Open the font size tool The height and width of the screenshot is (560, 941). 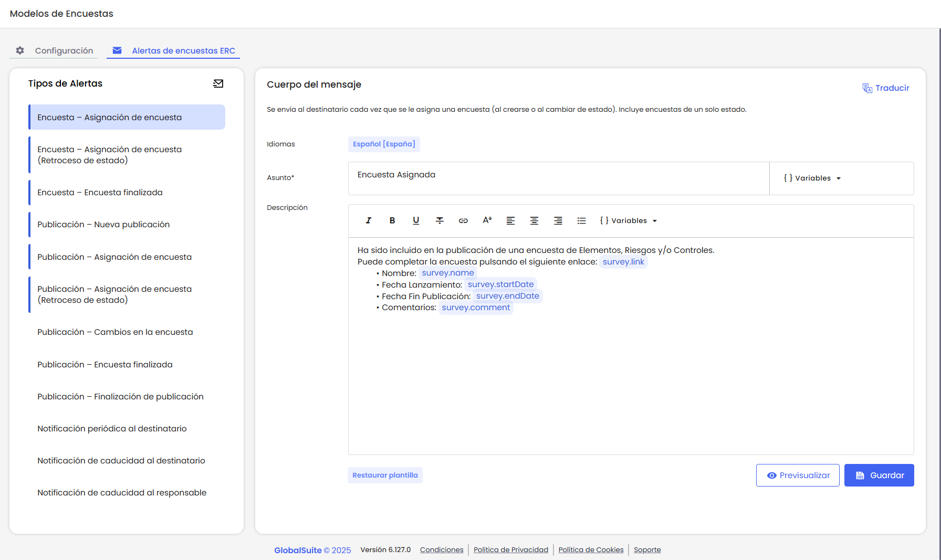point(487,220)
